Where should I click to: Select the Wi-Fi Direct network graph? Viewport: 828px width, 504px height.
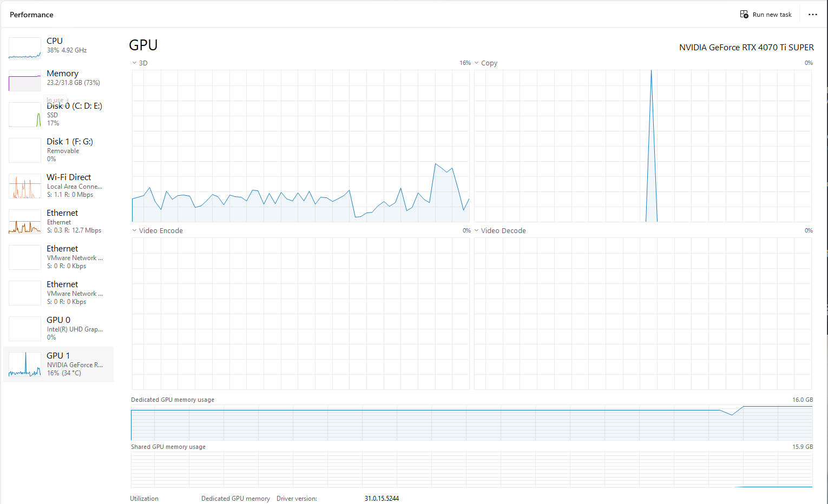click(25, 186)
